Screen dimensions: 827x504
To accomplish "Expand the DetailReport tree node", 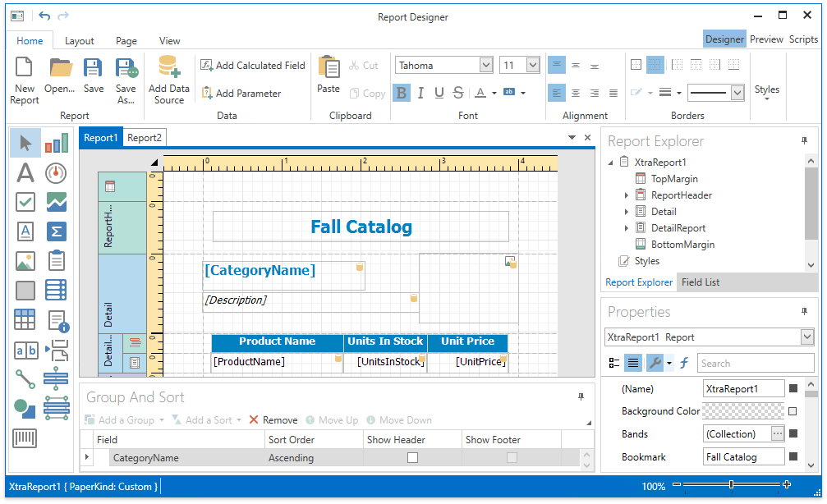I will (626, 227).
